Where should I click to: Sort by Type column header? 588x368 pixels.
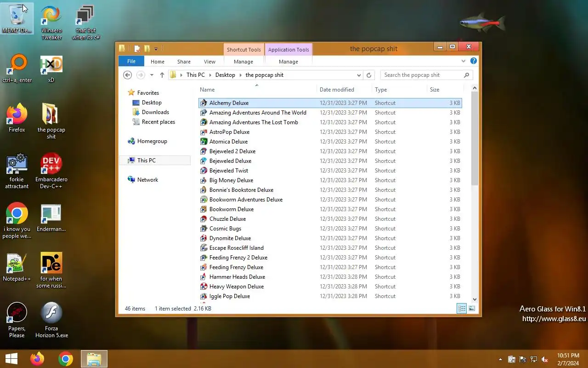(399, 90)
